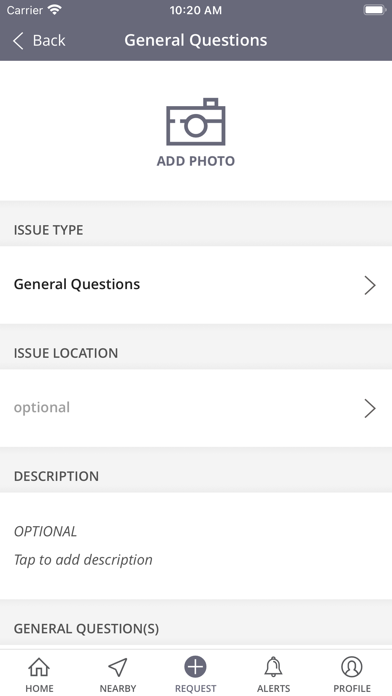Open the Profile person icon

tap(352, 667)
